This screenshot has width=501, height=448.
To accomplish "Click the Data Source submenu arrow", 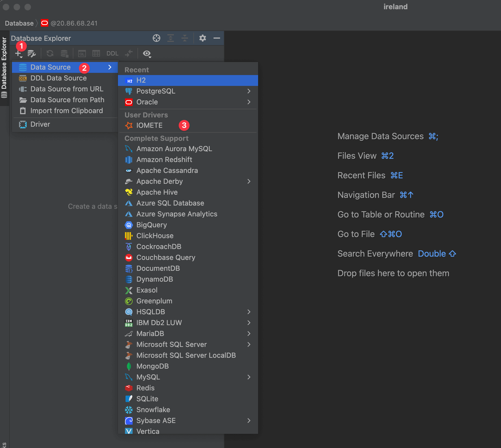I will point(110,67).
